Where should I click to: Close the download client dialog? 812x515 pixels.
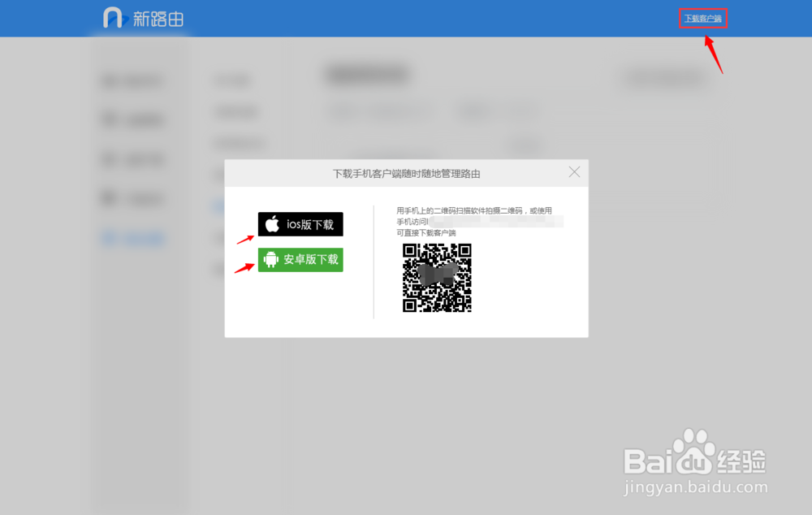tap(574, 172)
